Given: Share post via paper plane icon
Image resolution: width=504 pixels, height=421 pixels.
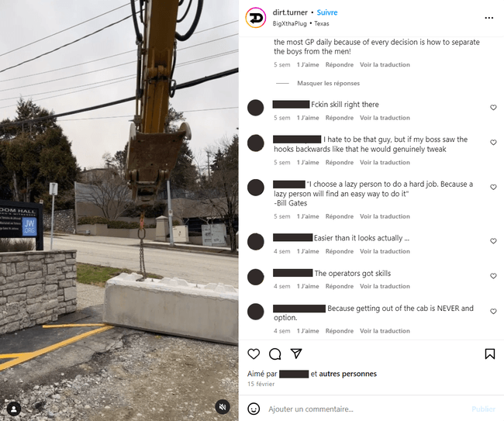Looking at the screenshot, I should pos(296,354).
